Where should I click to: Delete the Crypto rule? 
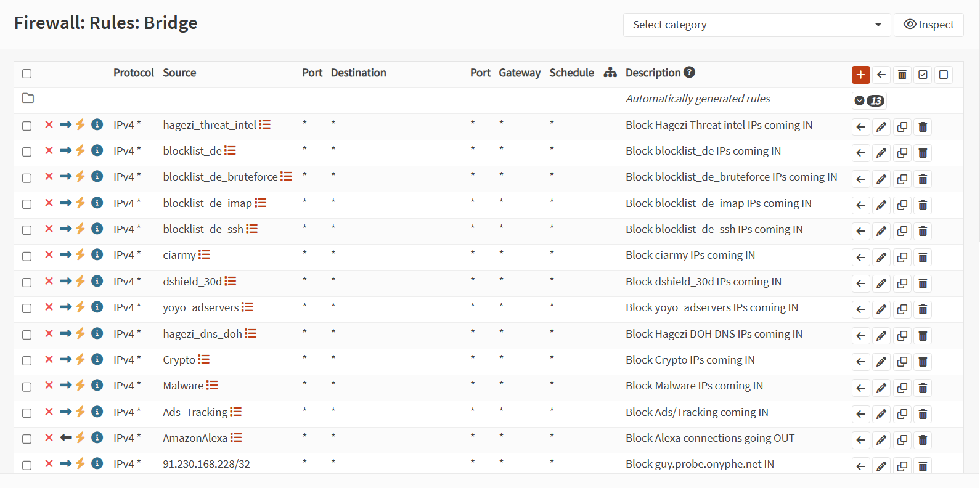coord(923,362)
